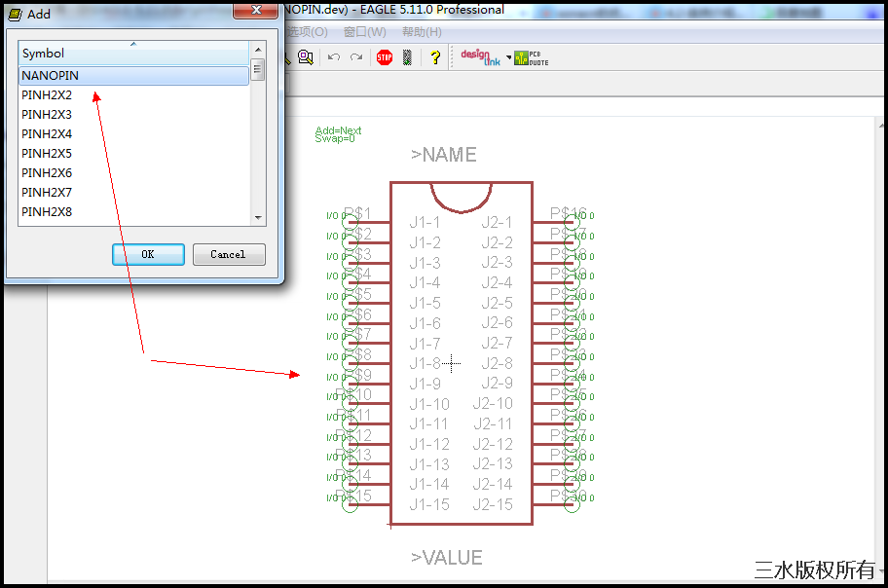Click the Undo arrow icon

click(x=334, y=57)
